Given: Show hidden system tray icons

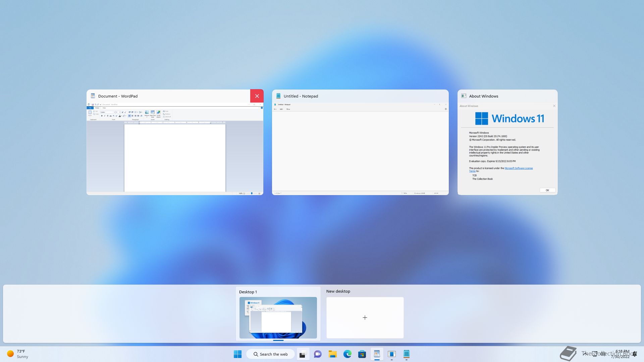Looking at the screenshot, I should (x=585, y=354).
